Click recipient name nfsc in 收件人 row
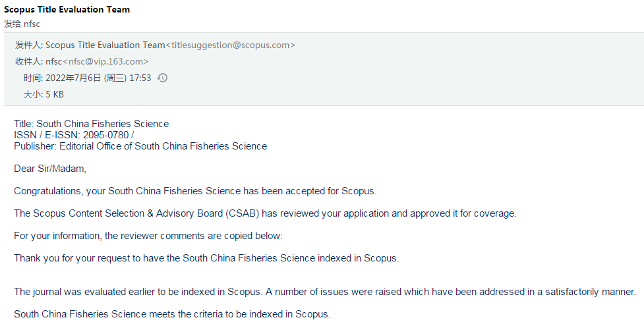644x326 pixels. [x=54, y=62]
